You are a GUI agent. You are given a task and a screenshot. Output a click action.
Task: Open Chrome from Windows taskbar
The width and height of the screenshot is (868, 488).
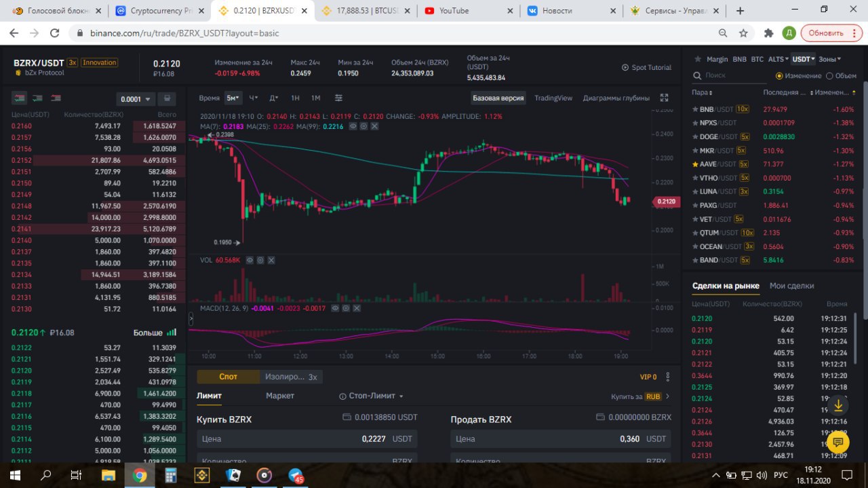tap(140, 475)
